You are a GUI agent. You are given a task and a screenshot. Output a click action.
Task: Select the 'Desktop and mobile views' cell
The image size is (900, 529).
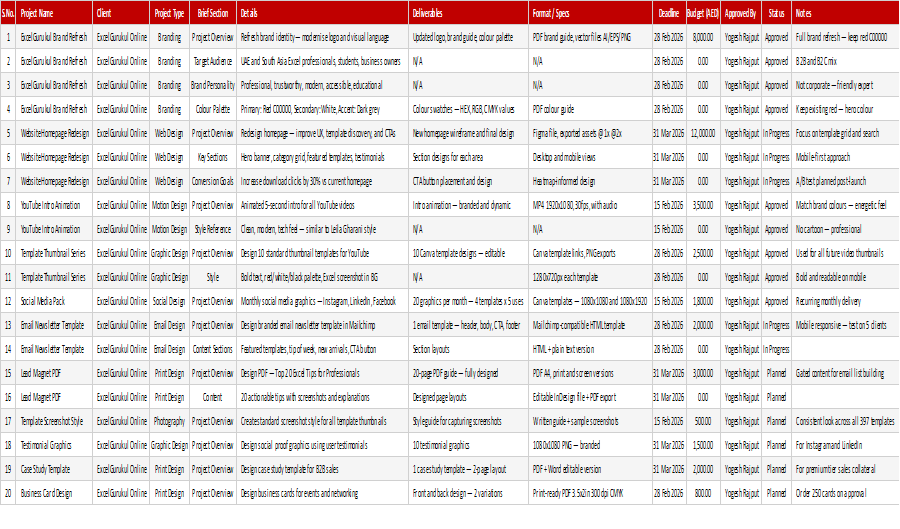click(590, 157)
